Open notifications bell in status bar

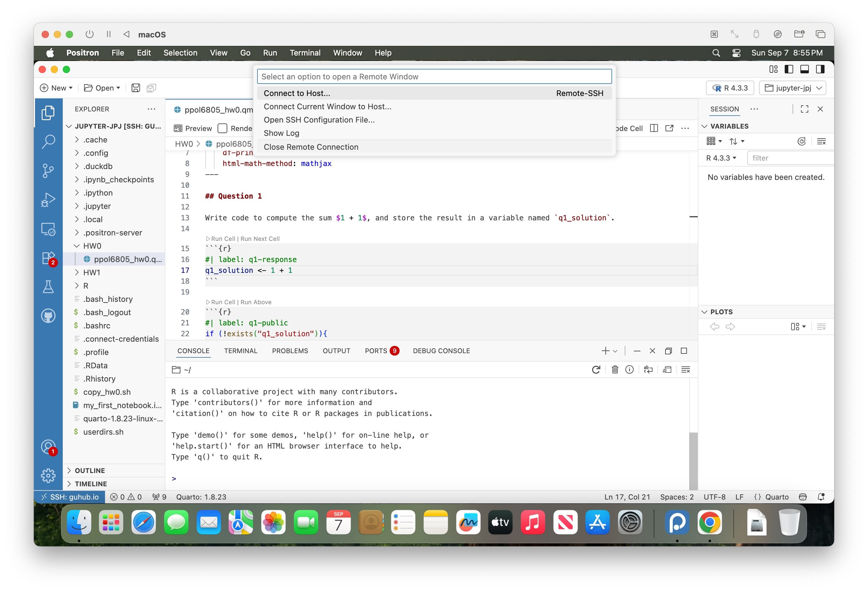tap(821, 497)
